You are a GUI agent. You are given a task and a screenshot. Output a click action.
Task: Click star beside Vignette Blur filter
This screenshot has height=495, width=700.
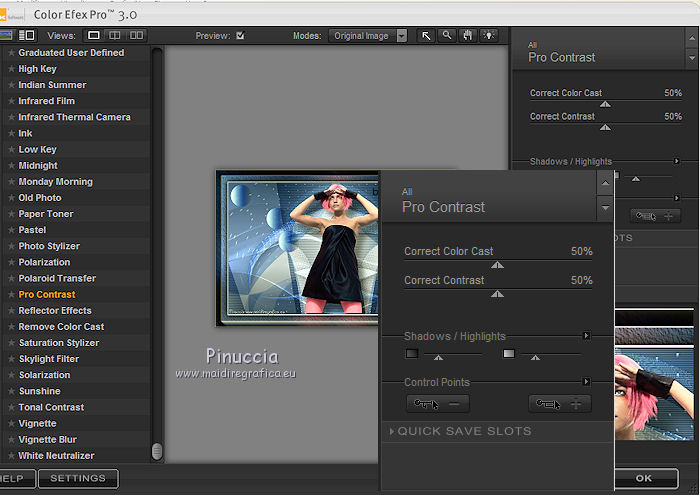point(11,439)
